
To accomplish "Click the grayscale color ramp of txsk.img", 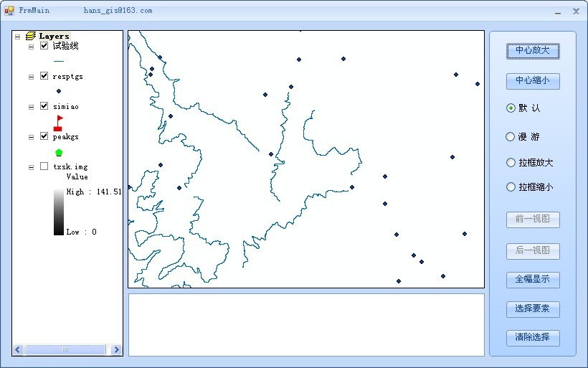I will (59, 212).
